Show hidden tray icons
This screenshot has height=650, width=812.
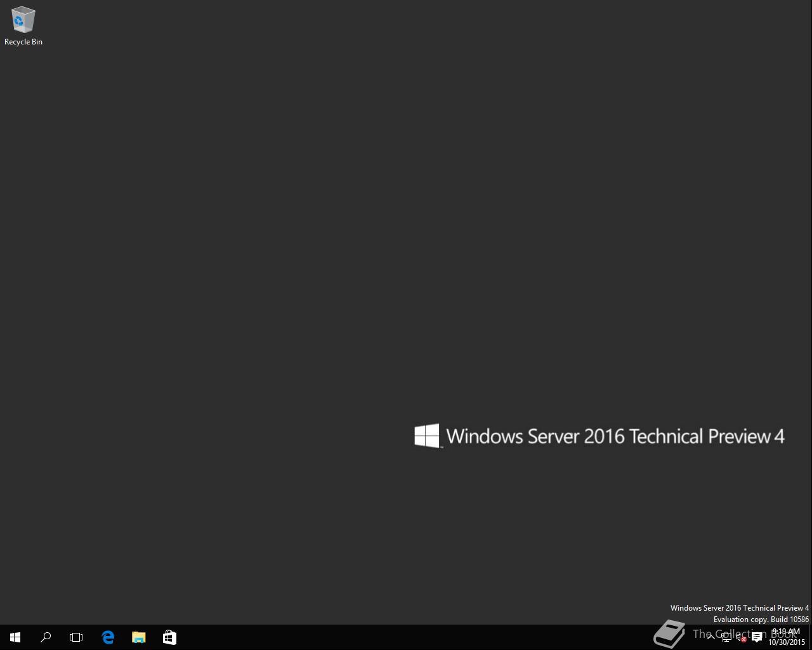[710, 637]
